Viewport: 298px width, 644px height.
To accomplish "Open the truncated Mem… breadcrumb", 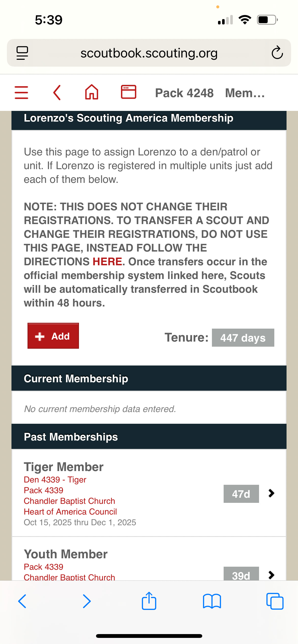I will point(245,93).
